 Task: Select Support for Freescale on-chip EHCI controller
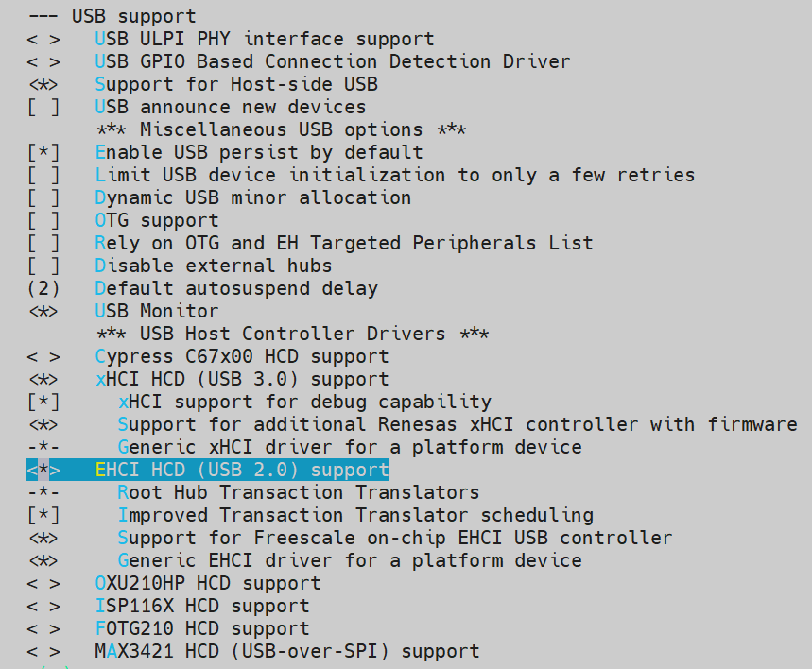[350, 538]
